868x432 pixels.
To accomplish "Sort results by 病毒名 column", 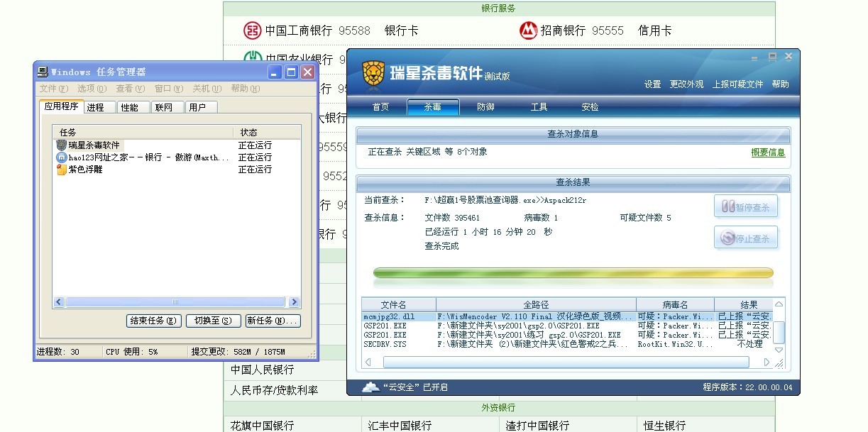I will (675, 304).
